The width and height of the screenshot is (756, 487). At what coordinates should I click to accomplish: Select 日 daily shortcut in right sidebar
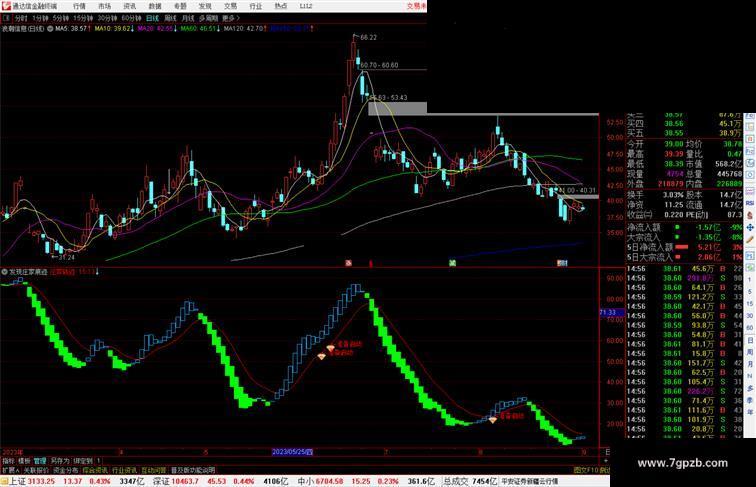tap(750, 340)
